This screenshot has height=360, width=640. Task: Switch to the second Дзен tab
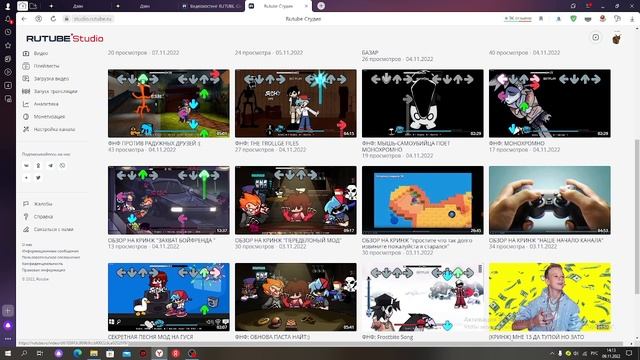click(x=144, y=6)
